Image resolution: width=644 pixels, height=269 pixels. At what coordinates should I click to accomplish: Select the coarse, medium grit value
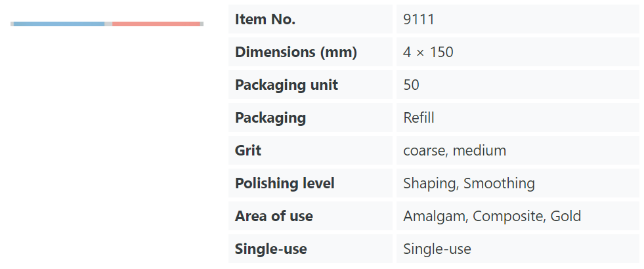tap(455, 151)
